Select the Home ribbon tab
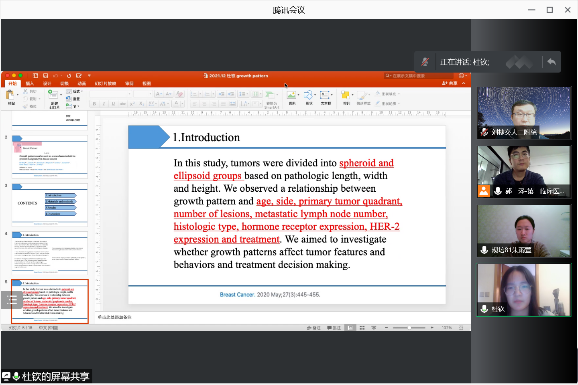 pyautogui.click(x=13, y=83)
